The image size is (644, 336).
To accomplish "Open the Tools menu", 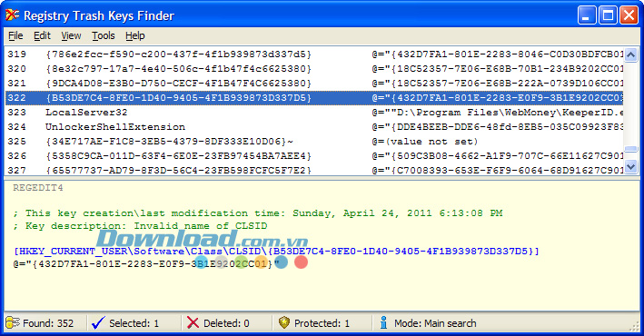I will click(x=103, y=36).
